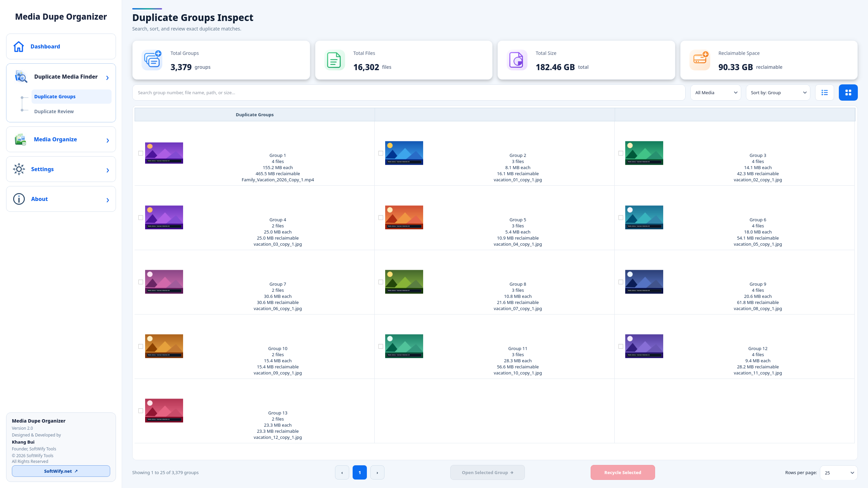The height and width of the screenshot is (488, 868).
Task: Expand the About chevron
Action: pyautogui.click(x=108, y=200)
